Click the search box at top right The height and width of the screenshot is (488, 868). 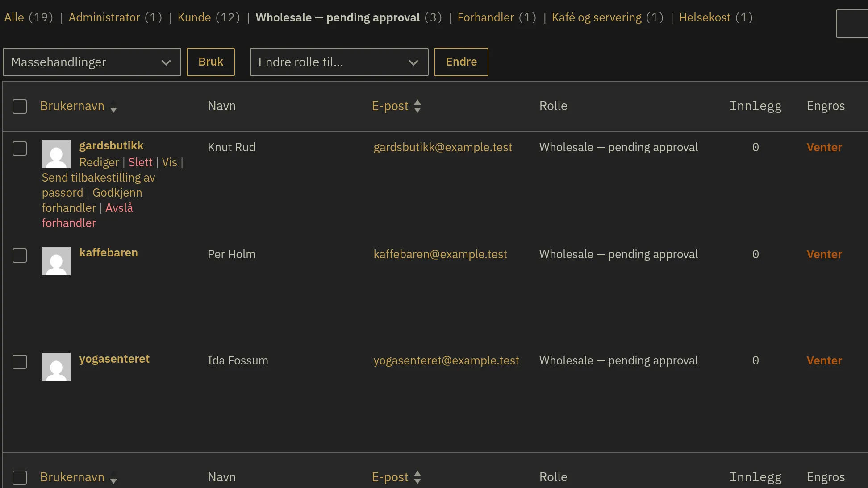pyautogui.click(x=852, y=24)
